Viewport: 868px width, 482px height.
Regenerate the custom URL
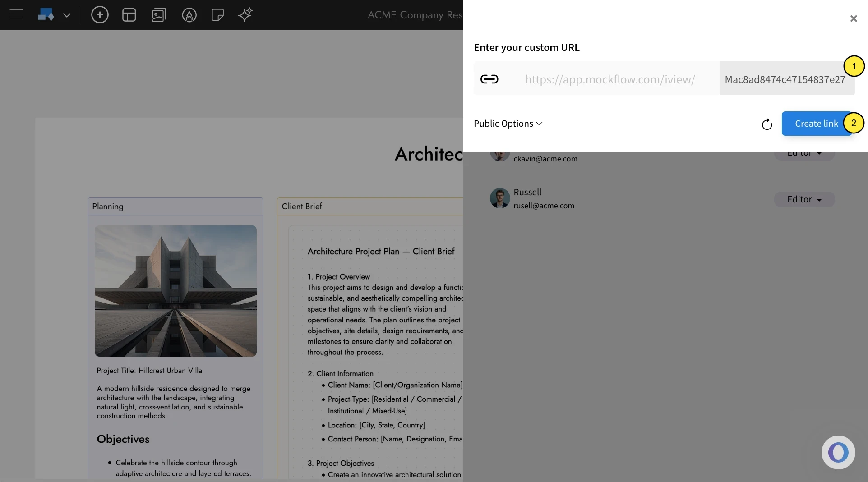click(767, 124)
